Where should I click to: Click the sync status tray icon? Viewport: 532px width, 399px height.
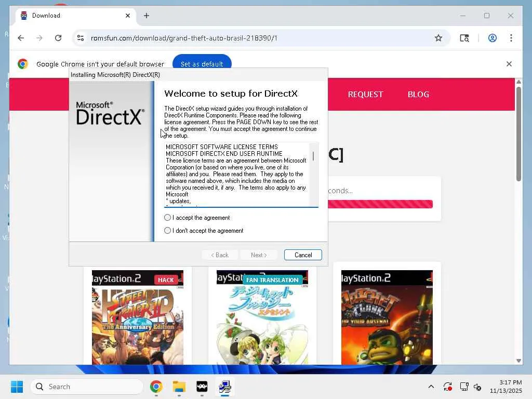447,387
